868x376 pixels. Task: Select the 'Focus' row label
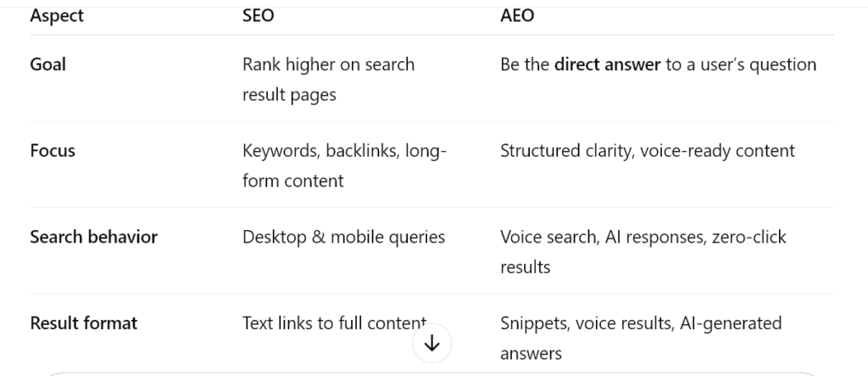click(53, 151)
